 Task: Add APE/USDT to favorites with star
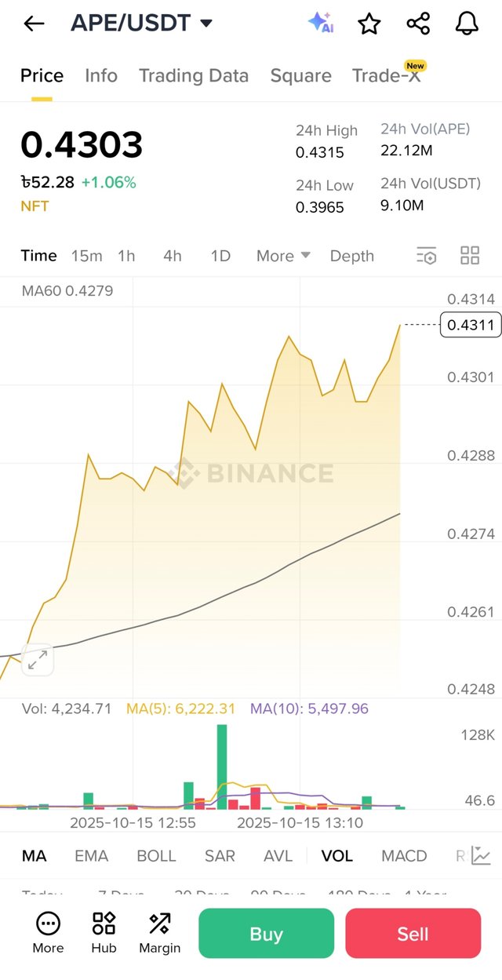pyautogui.click(x=369, y=24)
